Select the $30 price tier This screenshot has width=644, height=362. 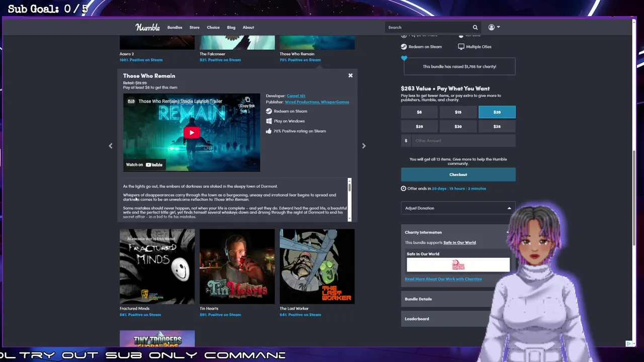(458, 127)
